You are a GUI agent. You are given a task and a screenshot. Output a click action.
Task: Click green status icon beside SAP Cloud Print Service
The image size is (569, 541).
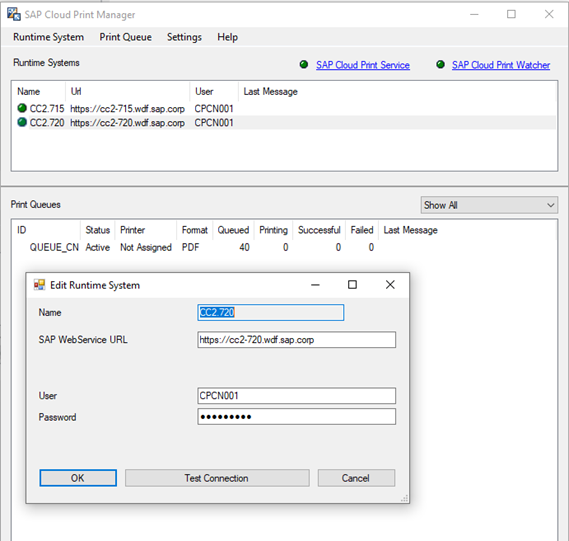(304, 65)
